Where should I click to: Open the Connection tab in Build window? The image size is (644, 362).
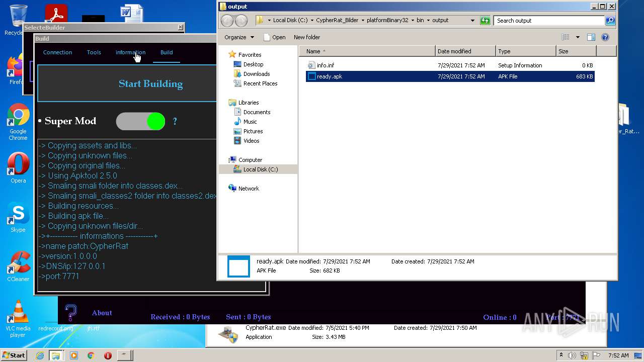57,52
